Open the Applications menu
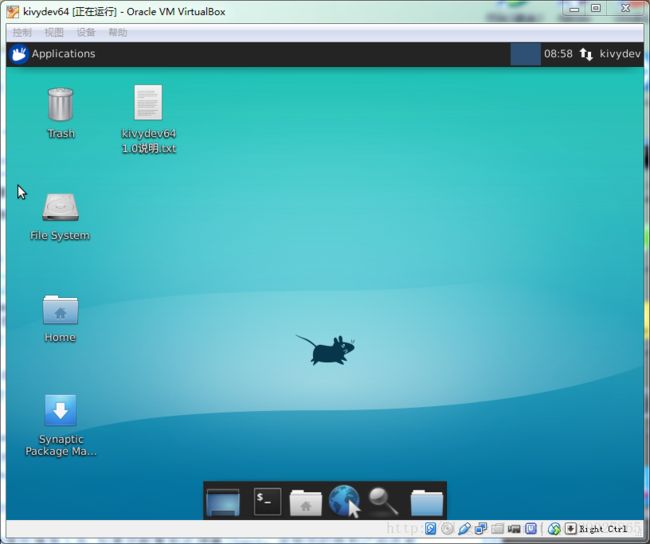The width and height of the screenshot is (650, 544). point(53,54)
